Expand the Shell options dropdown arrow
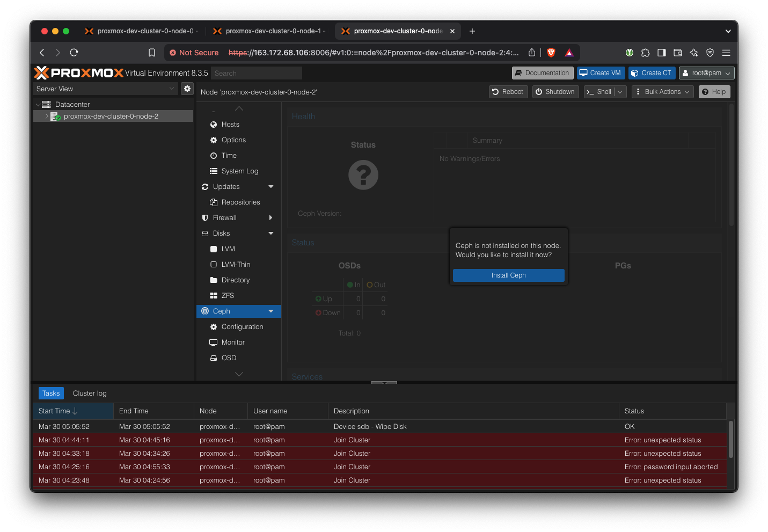 620,92
